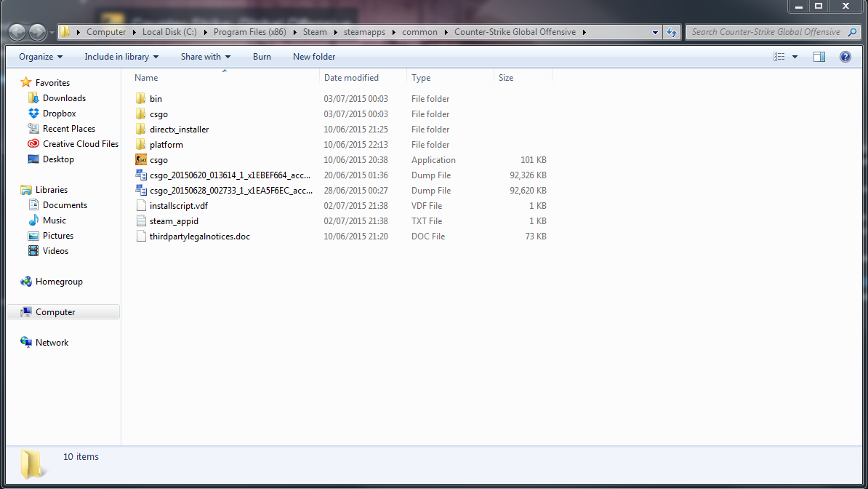Maximize the Explorer window
The width and height of the screenshot is (868, 489).
tap(818, 6)
